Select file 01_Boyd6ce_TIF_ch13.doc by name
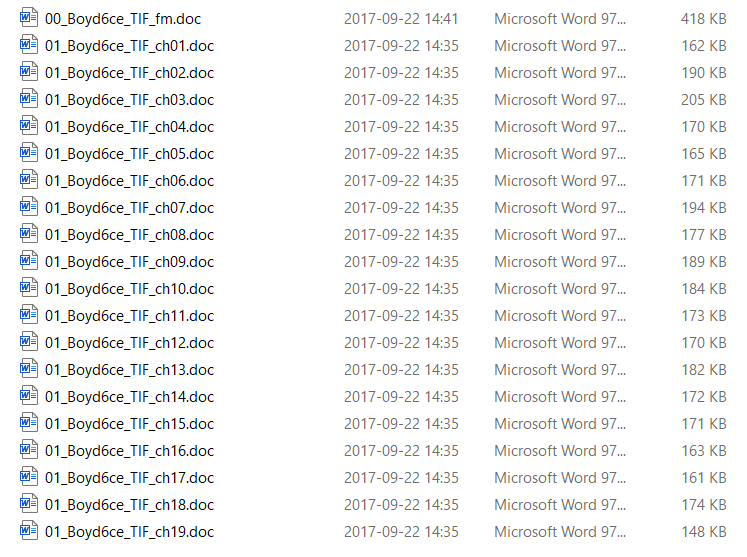747x557 pixels. coord(129,370)
